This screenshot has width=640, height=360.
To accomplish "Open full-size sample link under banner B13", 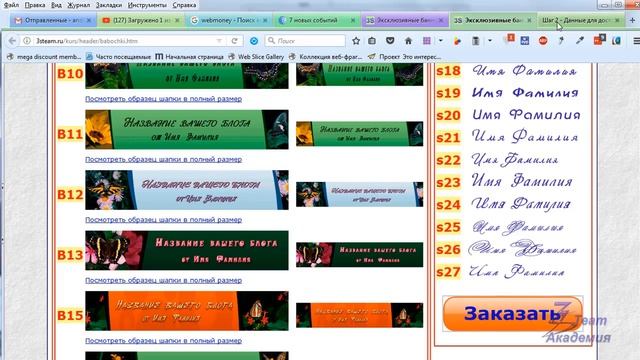I will pos(163,280).
